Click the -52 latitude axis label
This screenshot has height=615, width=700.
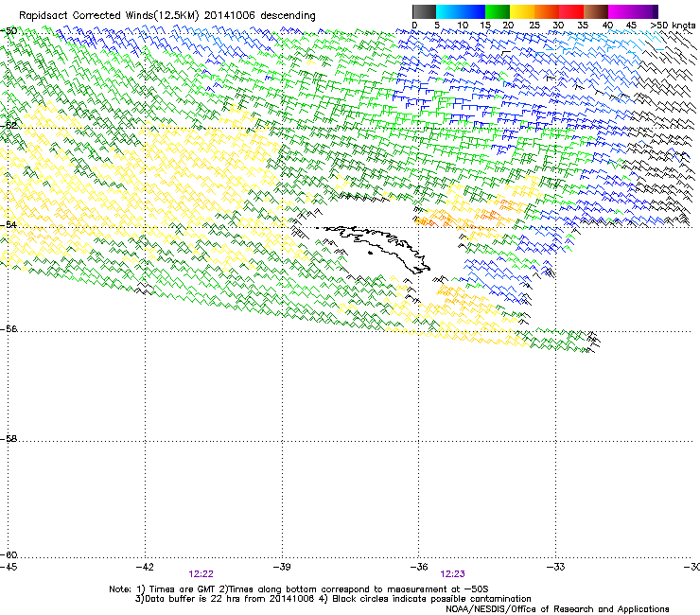pos(9,125)
